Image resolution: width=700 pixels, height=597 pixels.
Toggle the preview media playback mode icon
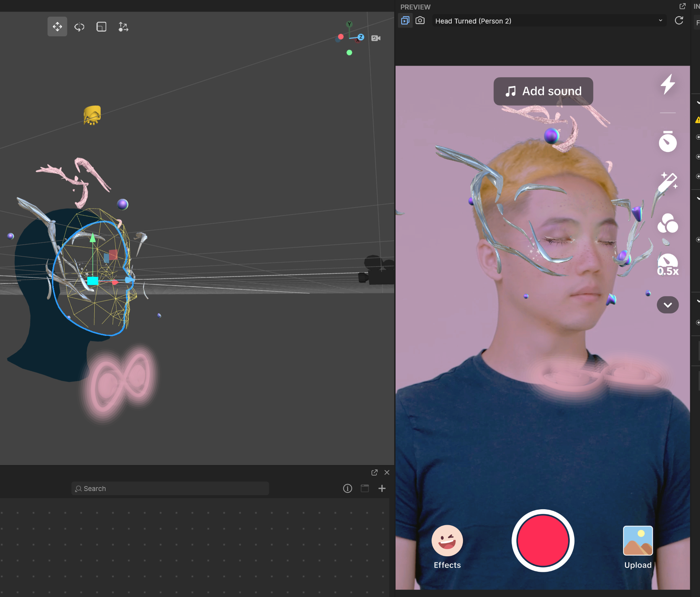tap(405, 21)
